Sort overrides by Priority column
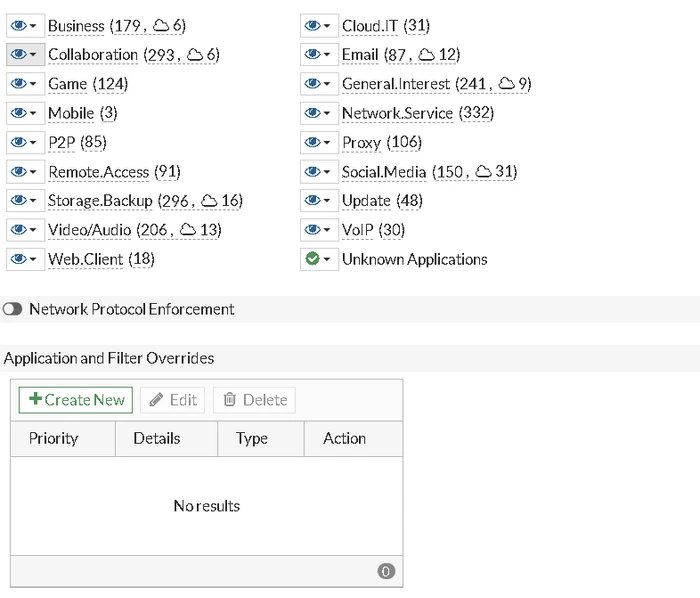This screenshot has height=598, width=700. coord(63,439)
